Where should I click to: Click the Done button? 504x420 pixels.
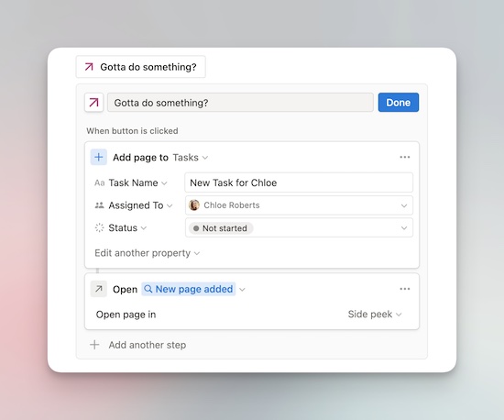(399, 103)
